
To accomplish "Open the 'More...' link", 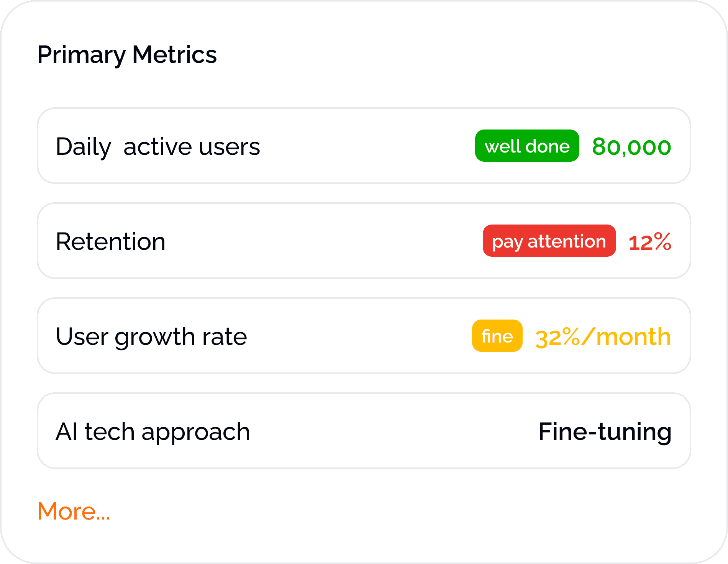I will [x=74, y=511].
